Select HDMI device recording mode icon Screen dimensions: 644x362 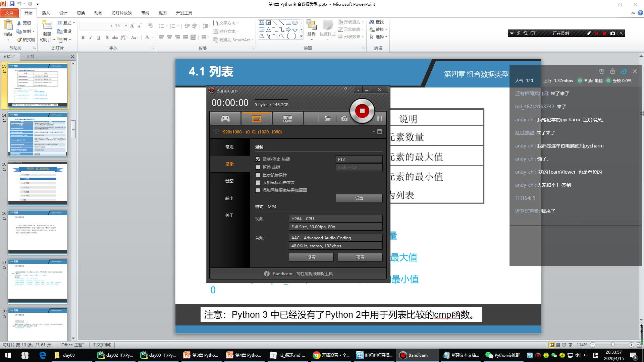tap(287, 118)
